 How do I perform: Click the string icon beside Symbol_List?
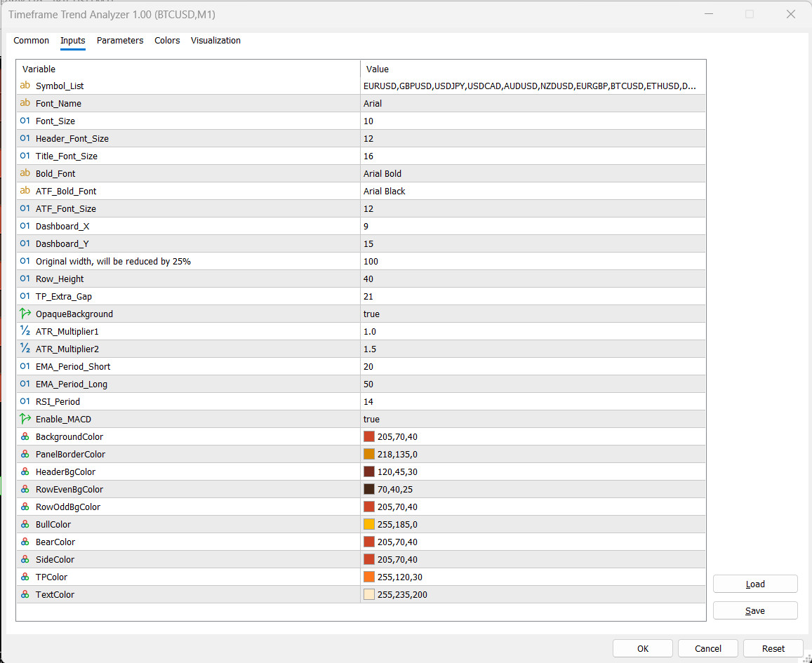pos(25,86)
